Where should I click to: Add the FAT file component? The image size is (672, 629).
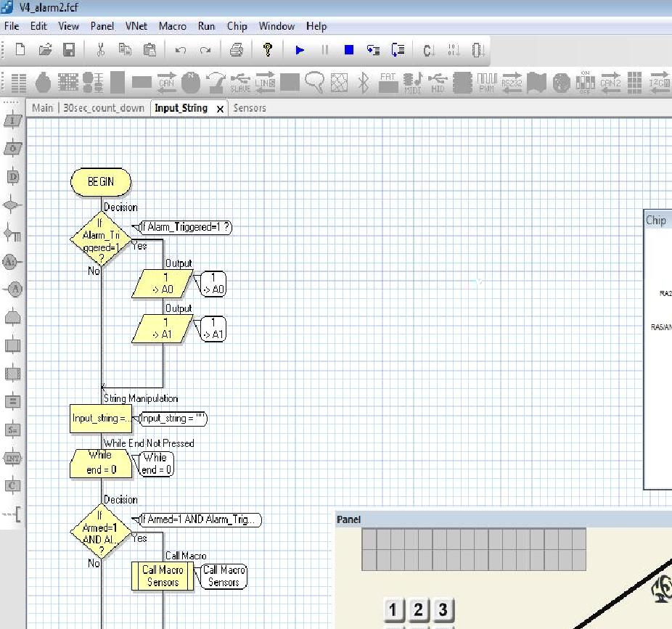click(x=388, y=82)
